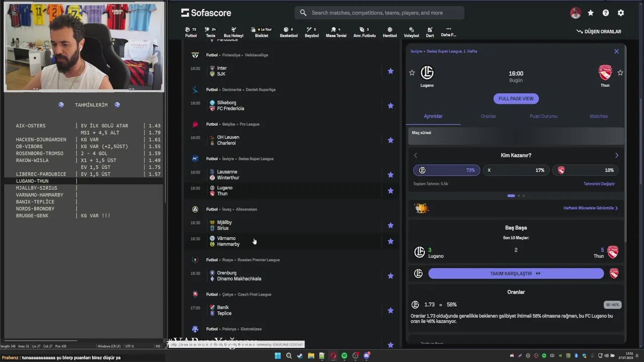The image size is (644, 362).
Task: Toggle favorite star for OH Leuven vs Charleroi
Action: (x=390, y=140)
